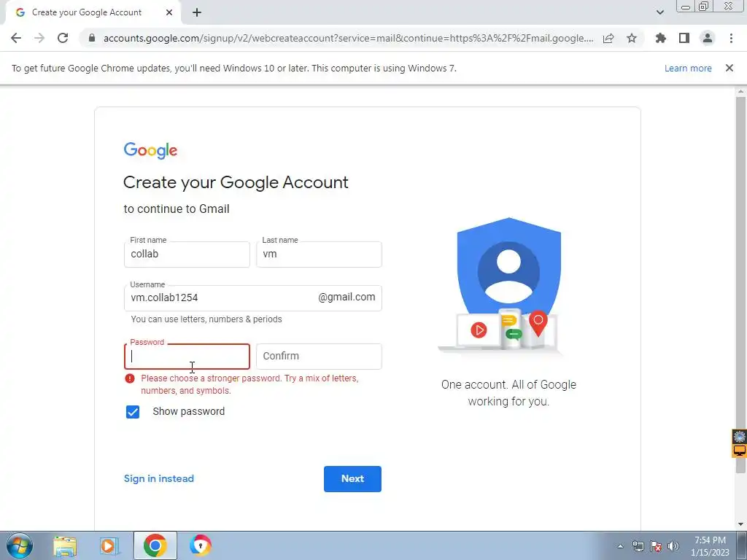747x560 pixels.
Task: Open the Windows Start button
Action: [x=20, y=545]
